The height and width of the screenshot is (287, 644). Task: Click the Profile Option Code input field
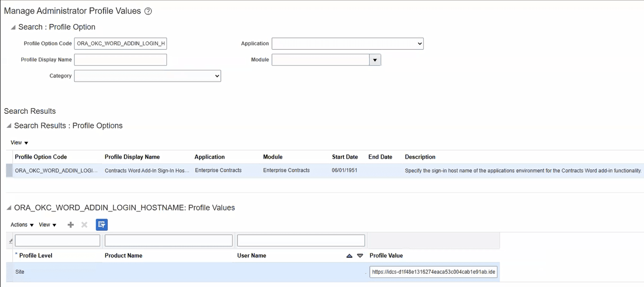click(x=120, y=43)
